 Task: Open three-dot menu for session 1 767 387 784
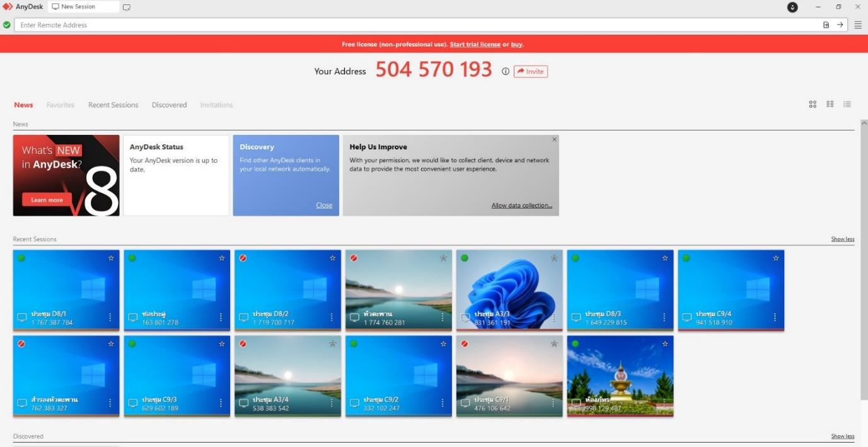tap(110, 317)
